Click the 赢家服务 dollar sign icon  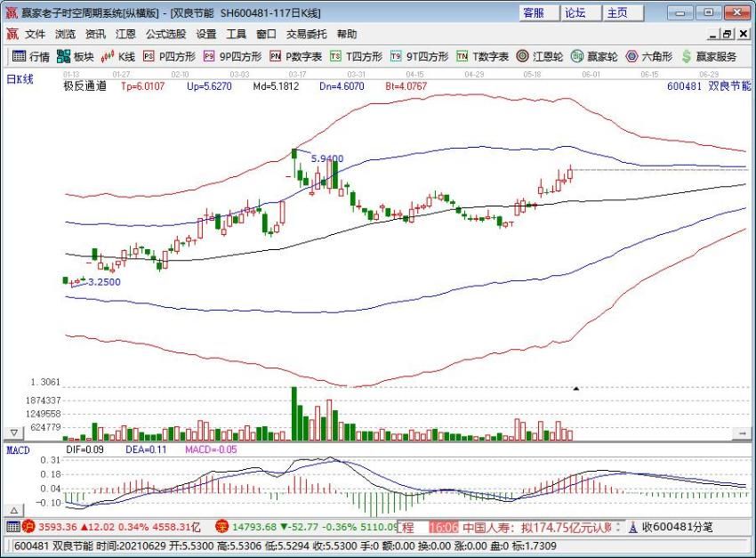click(687, 56)
